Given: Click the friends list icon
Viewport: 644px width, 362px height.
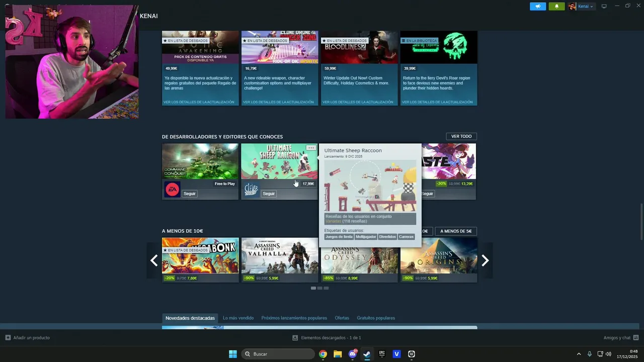Looking at the screenshot, I should point(636,338).
